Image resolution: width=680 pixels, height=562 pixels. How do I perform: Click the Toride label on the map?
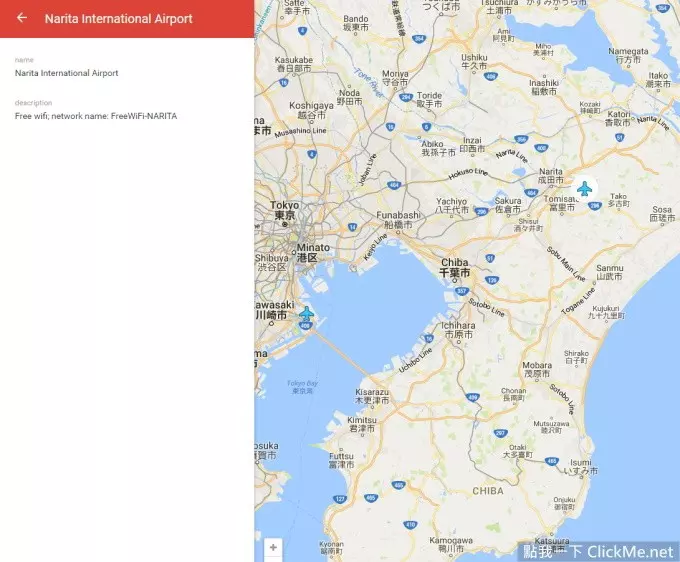click(429, 99)
